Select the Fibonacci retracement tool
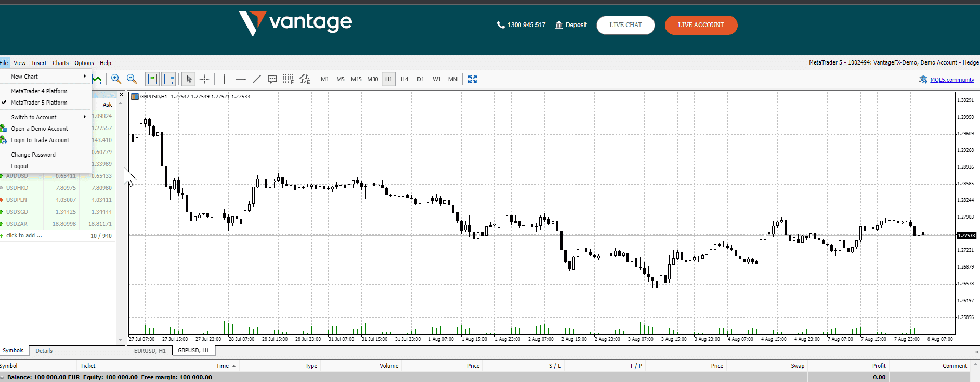The height and width of the screenshot is (382, 980). click(289, 79)
